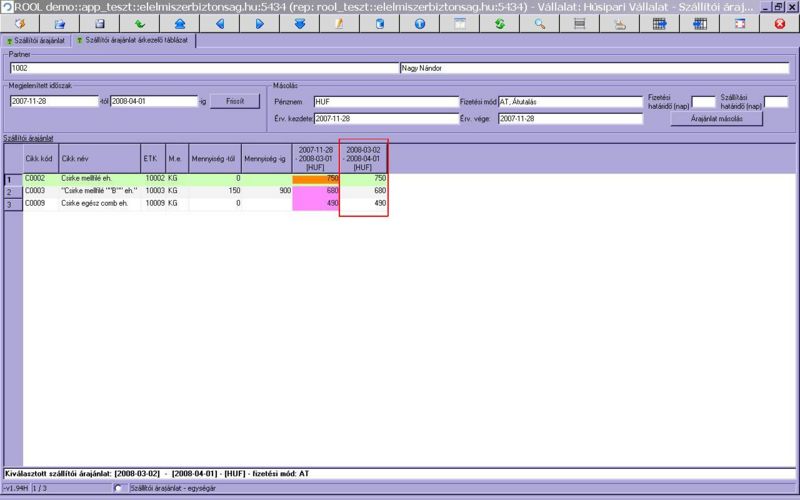Click the Érv. kezdete date field
This screenshot has width=800, height=500.
[x=385, y=118]
